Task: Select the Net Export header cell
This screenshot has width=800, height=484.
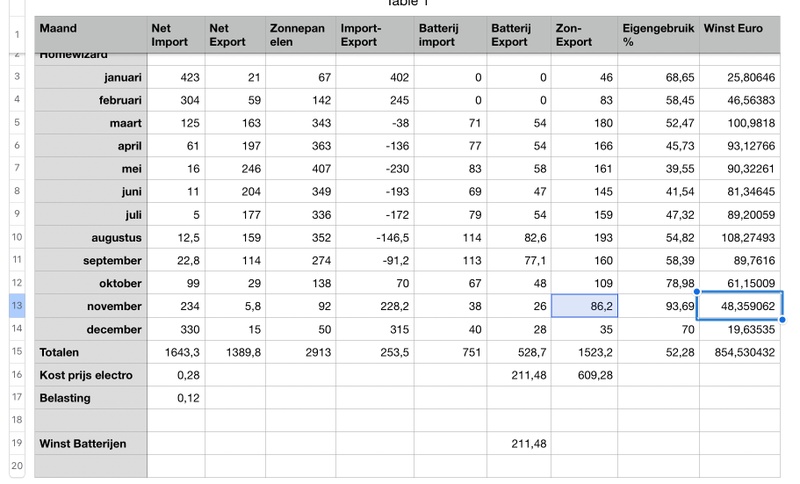Action: click(235, 35)
